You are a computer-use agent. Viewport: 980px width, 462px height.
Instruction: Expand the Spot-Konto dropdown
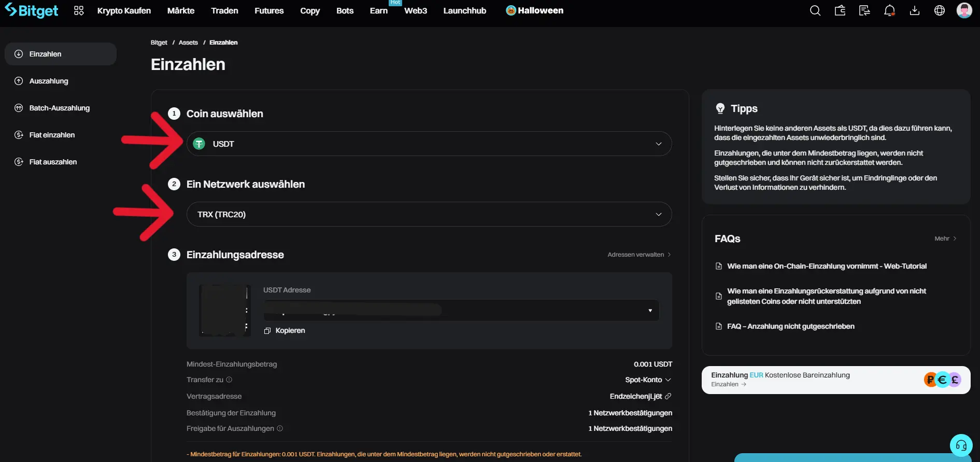click(x=648, y=380)
